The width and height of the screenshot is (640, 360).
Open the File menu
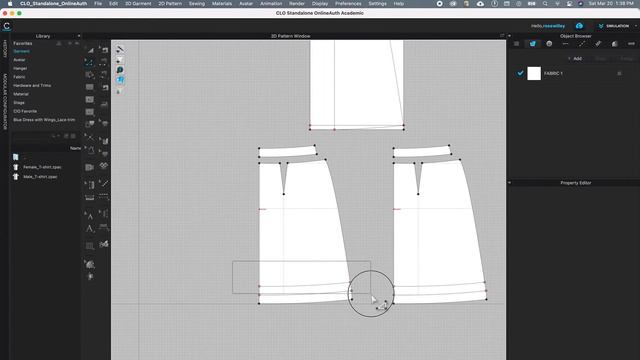coord(98,3)
